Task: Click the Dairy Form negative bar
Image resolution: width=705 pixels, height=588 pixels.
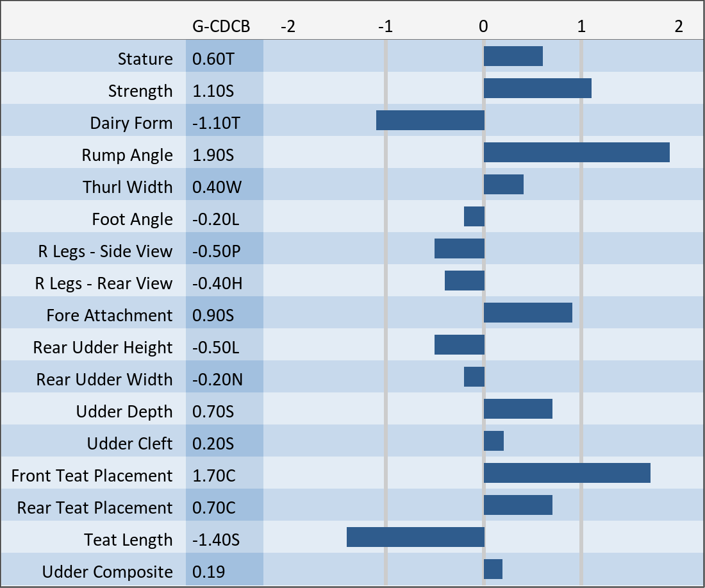Action: tap(430, 121)
